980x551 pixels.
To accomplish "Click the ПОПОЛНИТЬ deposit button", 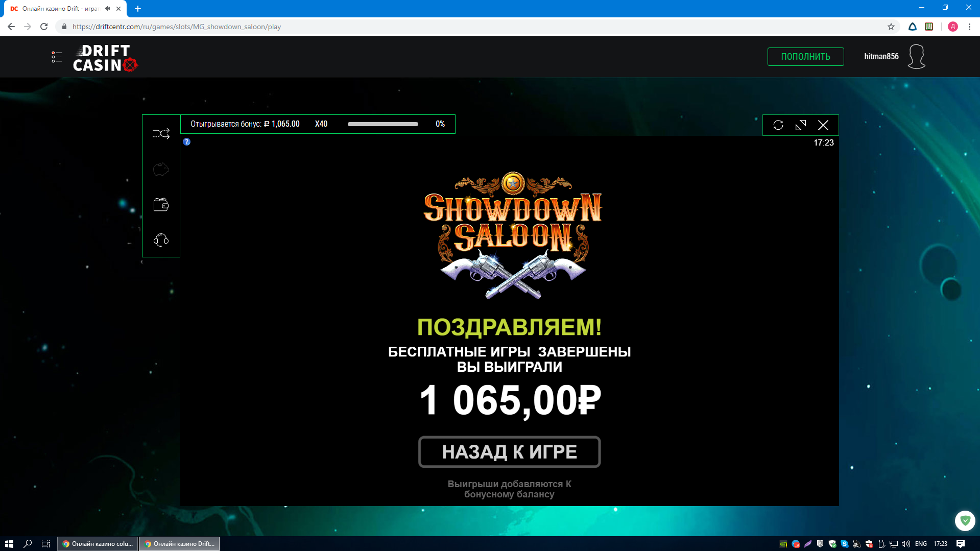I will 805,57.
